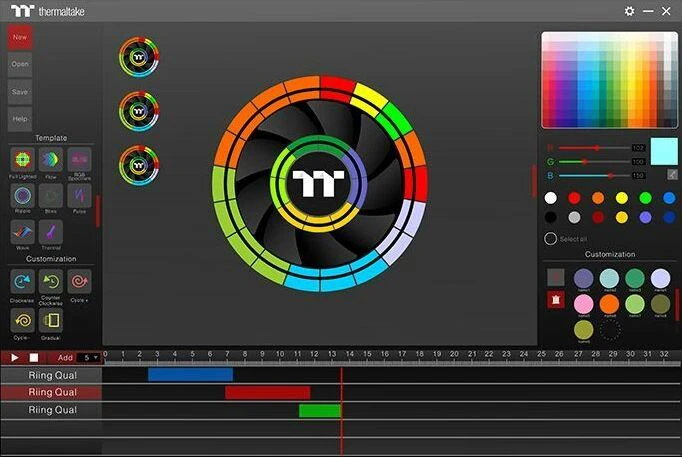The width and height of the screenshot is (682, 457).
Task: Click the Add button on the timeline bar
Action: click(x=65, y=357)
